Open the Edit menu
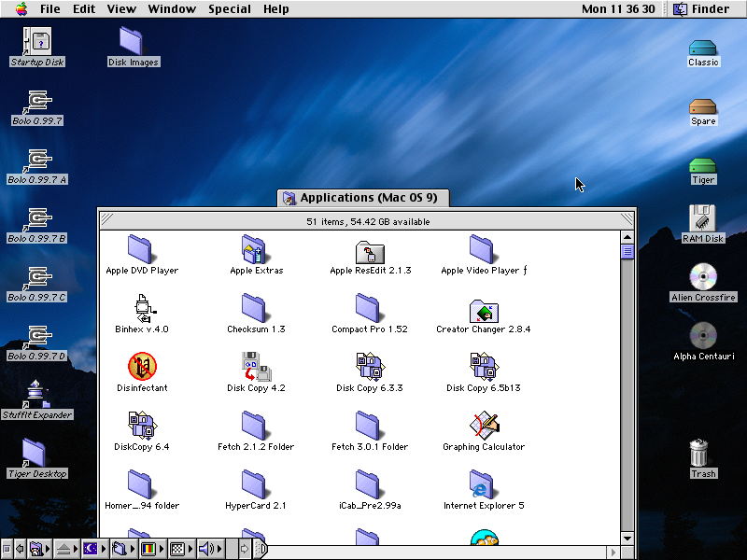Viewport: 747px width, 560px height. coord(84,8)
